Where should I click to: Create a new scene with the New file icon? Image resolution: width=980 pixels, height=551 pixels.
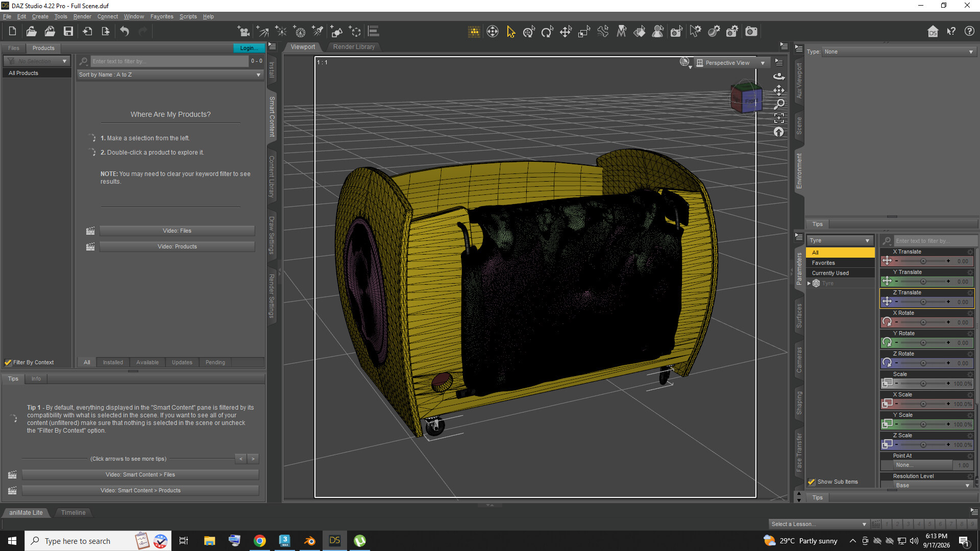coord(12,32)
